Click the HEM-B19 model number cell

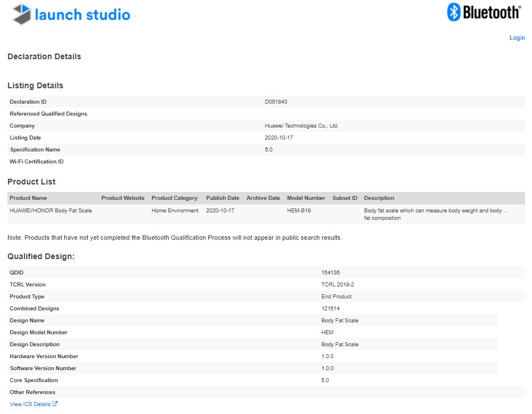pyautogui.click(x=298, y=211)
